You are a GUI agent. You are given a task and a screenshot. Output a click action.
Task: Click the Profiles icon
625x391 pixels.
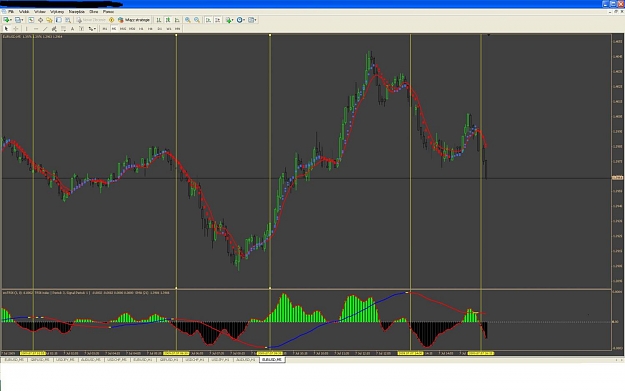click(x=18, y=20)
